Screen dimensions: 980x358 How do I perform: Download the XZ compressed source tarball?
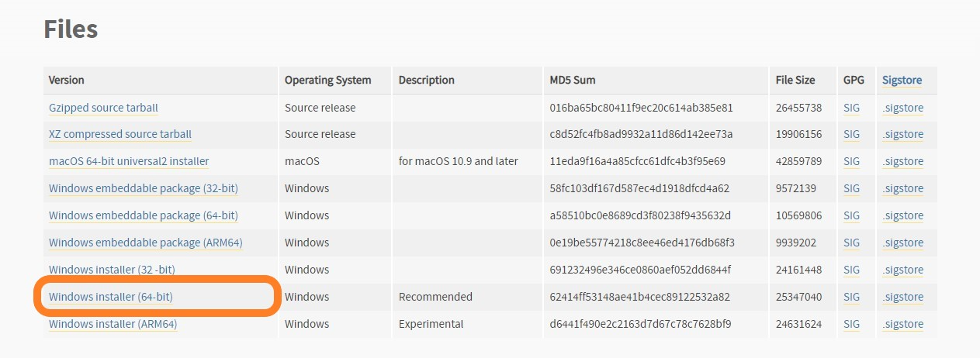click(x=119, y=134)
